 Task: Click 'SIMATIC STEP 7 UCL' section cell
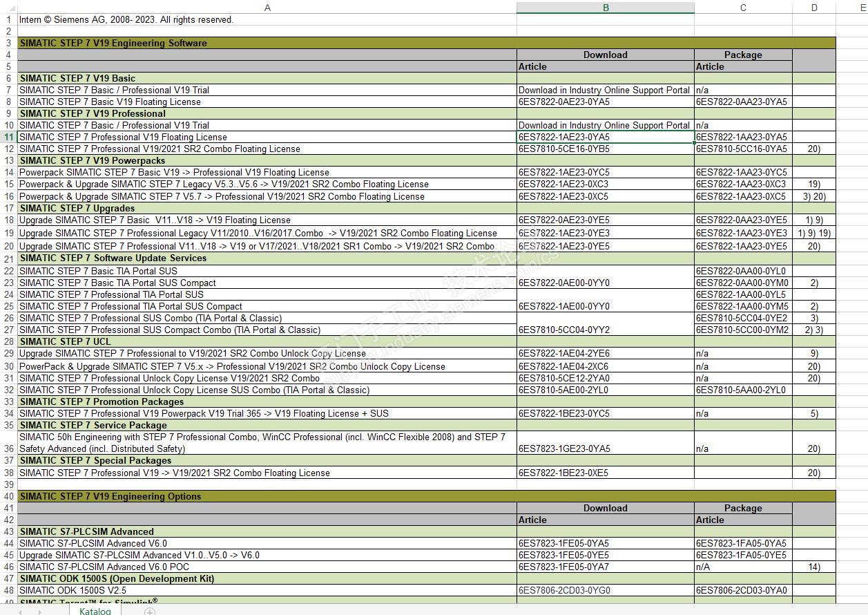coord(267,341)
